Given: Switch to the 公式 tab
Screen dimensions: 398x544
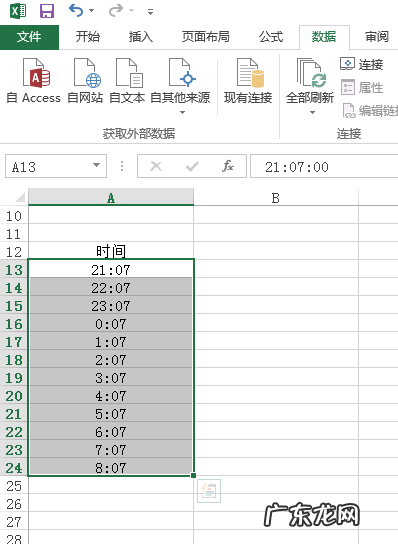Looking at the screenshot, I should [271, 37].
